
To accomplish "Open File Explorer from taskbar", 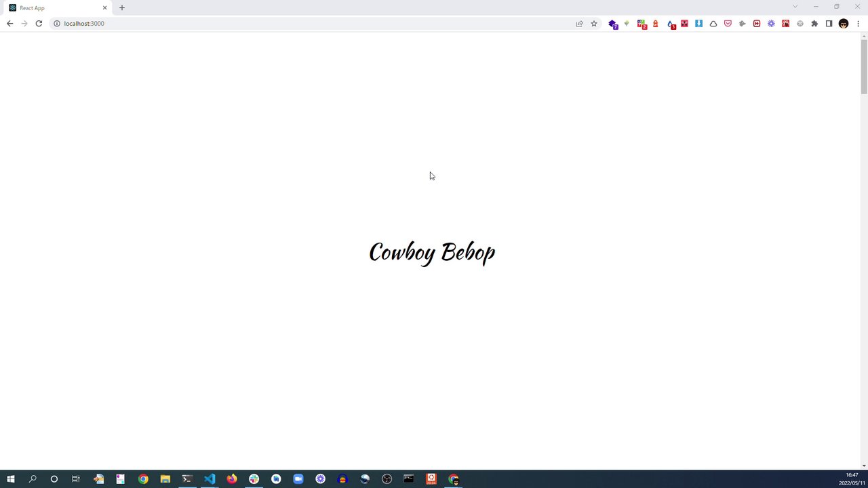I will pyautogui.click(x=165, y=479).
